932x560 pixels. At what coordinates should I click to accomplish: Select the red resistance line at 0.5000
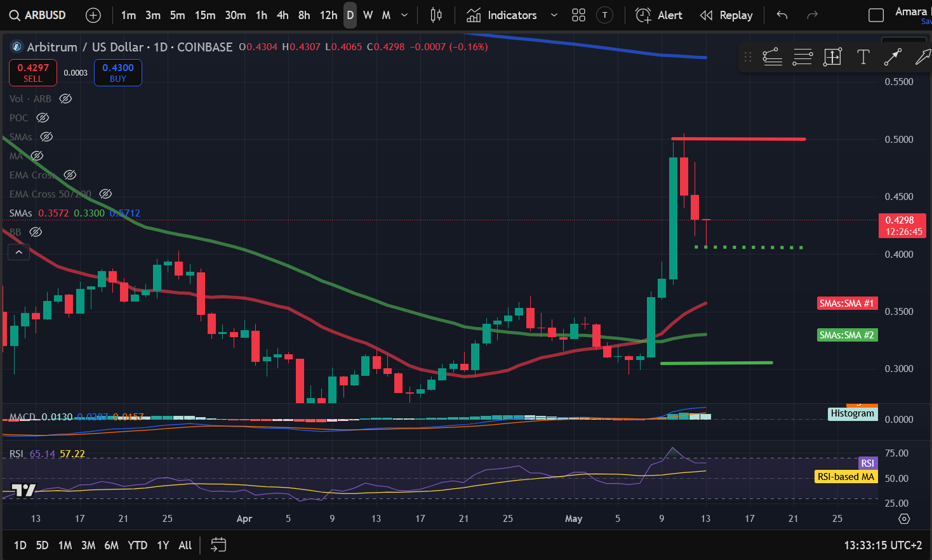[738, 138]
